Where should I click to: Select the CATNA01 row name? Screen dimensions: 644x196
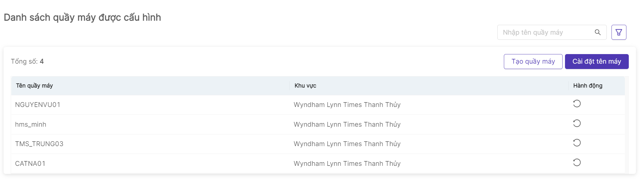point(30,164)
